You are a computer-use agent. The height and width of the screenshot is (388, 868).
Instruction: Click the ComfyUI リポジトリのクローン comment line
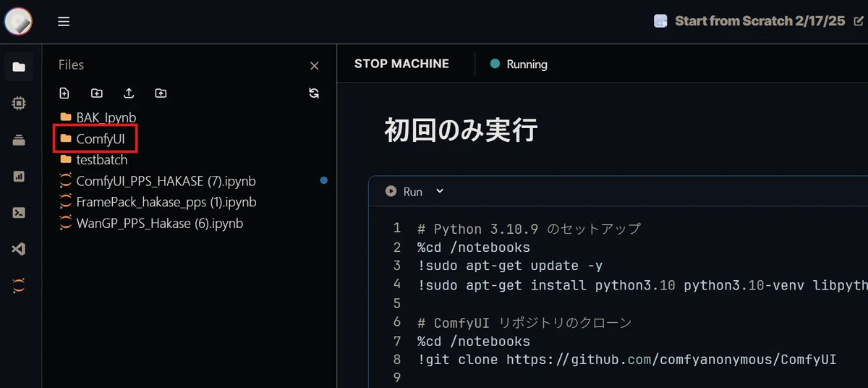click(524, 323)
